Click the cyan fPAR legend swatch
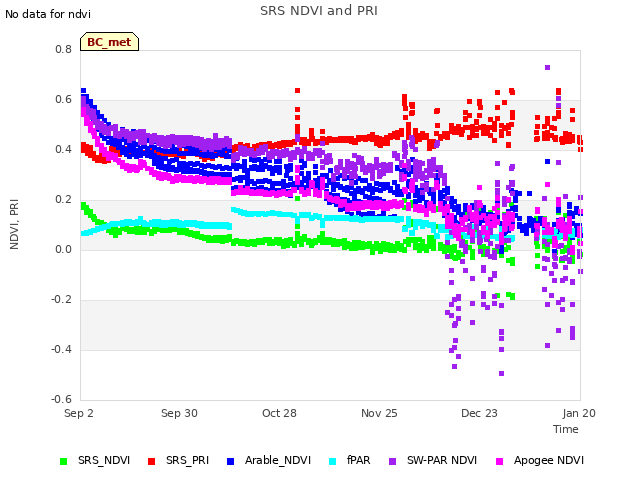 click(x=333, y=461)
